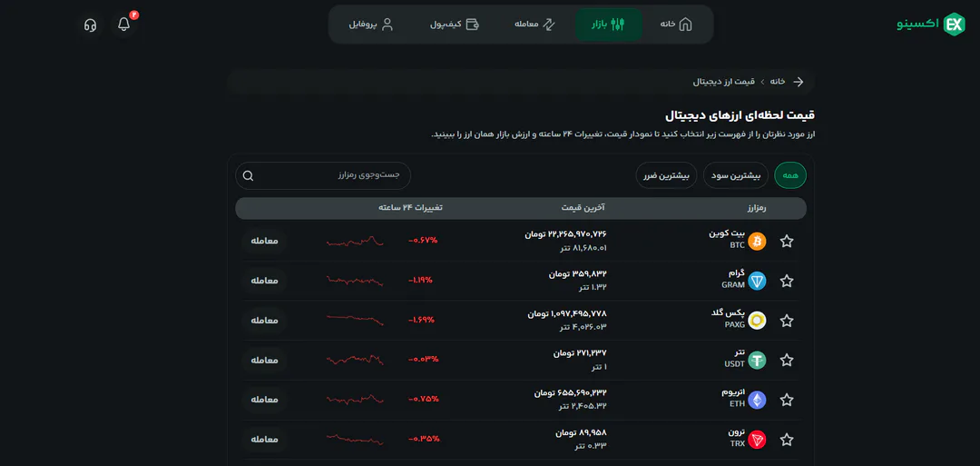This screenshot has width=980, height=466.
Task: Click the معامله button for PAXG
Action: [x=264, y=321]
